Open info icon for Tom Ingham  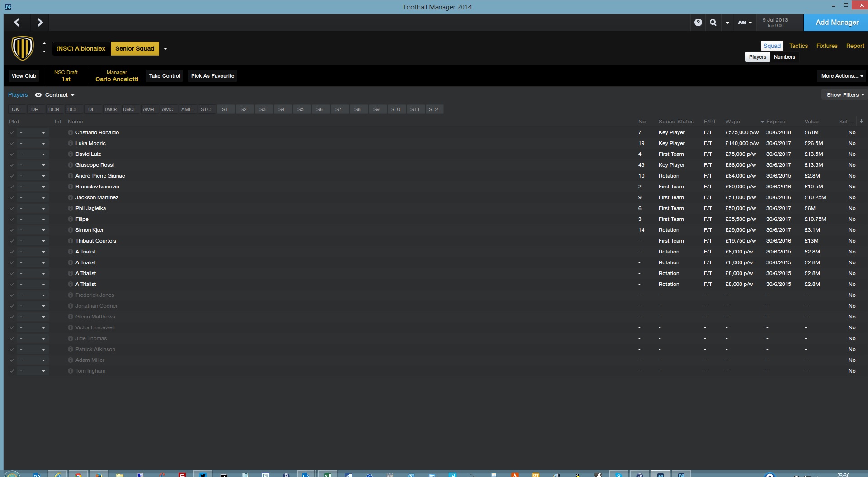(x=71, y=371)
